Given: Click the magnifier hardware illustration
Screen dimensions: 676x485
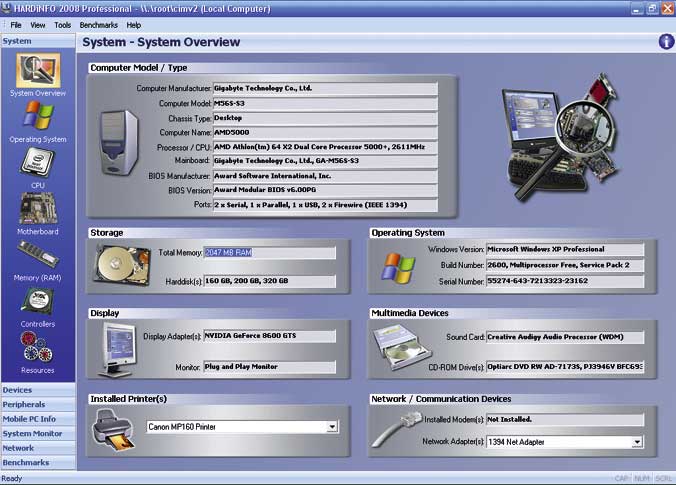Looking at the screenshot, I should click(562, 137).
